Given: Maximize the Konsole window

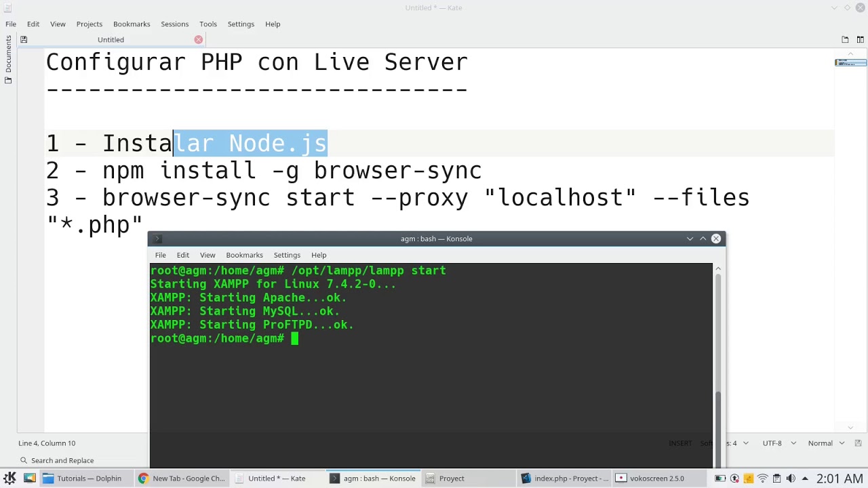Looking at the screenshot, I should point(703,239).
